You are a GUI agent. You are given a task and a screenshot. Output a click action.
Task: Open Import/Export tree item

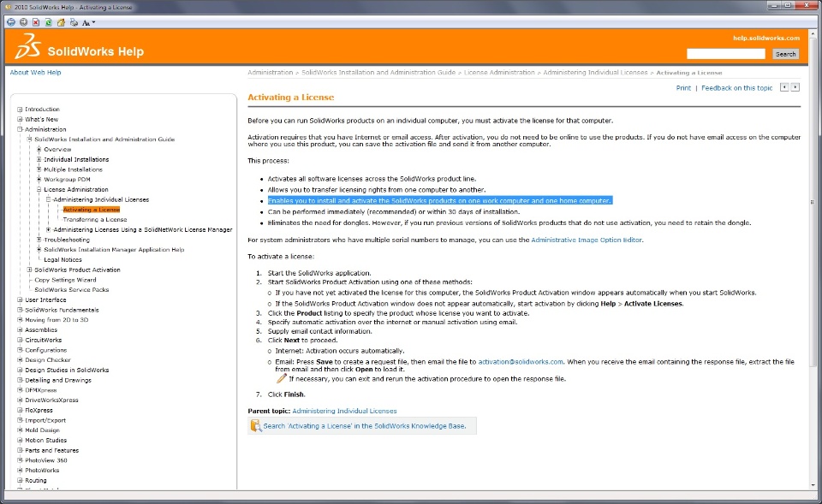(45, 420)
